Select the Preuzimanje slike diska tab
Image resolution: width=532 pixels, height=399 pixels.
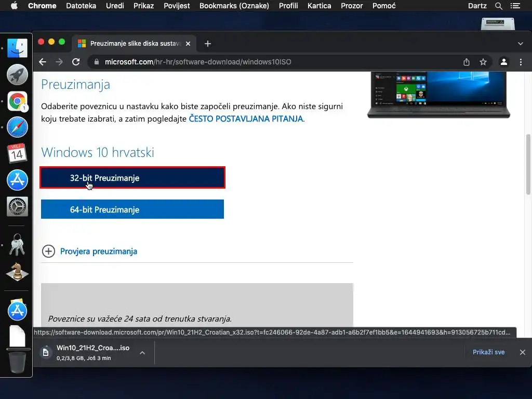(x=134, y=44)
